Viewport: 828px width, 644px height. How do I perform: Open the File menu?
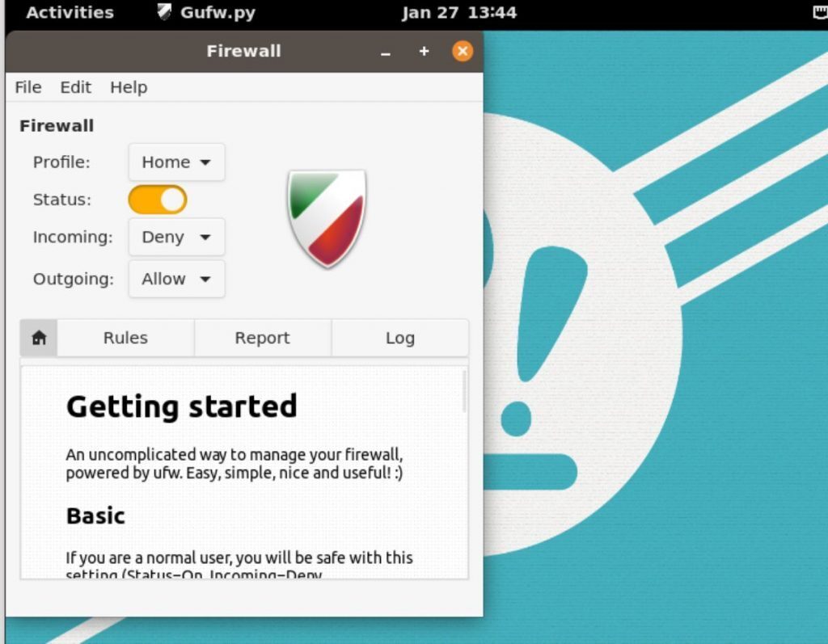click(27, 87)
